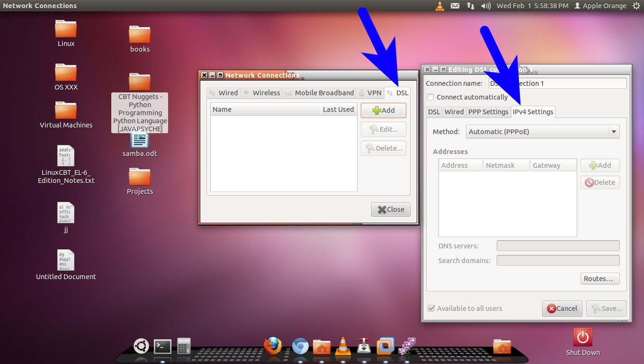
Task: Open the Mobile Broadband tab
Action: click(x=320, y=93)
